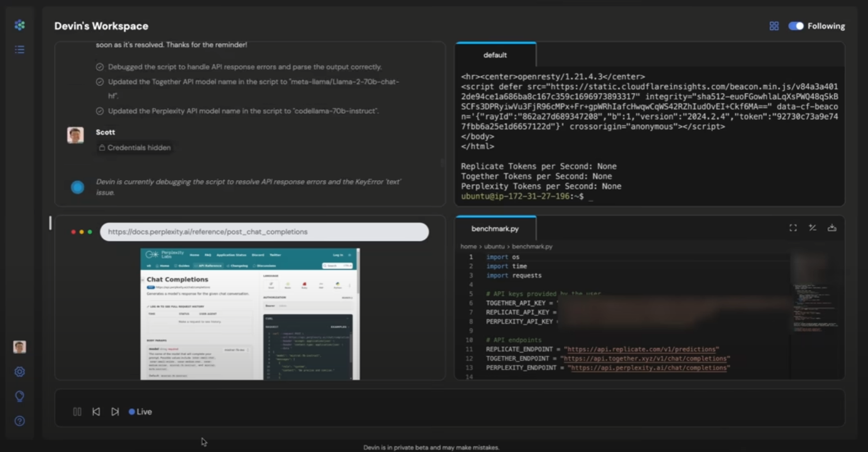Screen dimensions: 868x452
Task: Click the Devin logo icon in the sidebar
Action: (19, 25)
